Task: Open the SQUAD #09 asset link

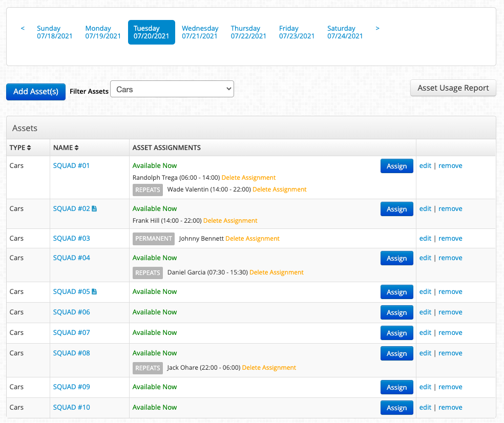Action: (x=71, y=387)
